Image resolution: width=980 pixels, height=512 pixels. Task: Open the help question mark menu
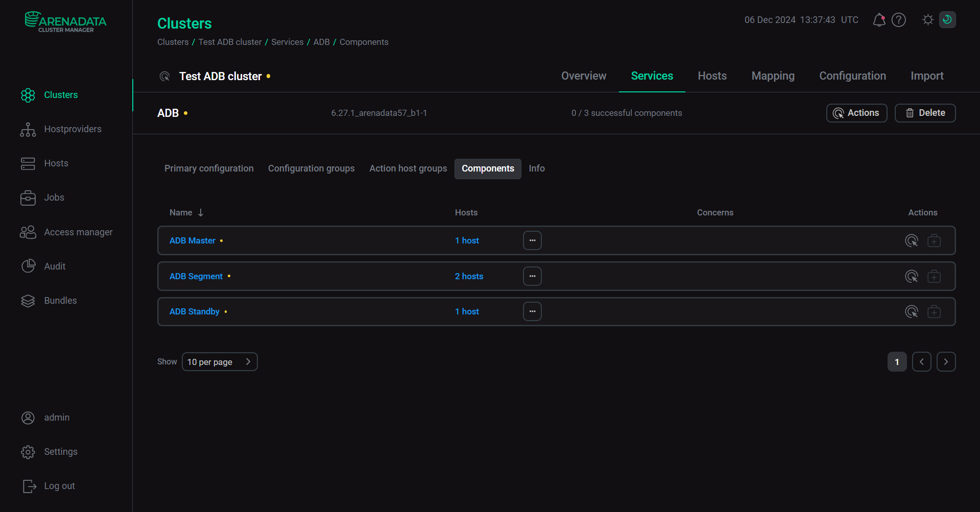click(x=899, y=20)
